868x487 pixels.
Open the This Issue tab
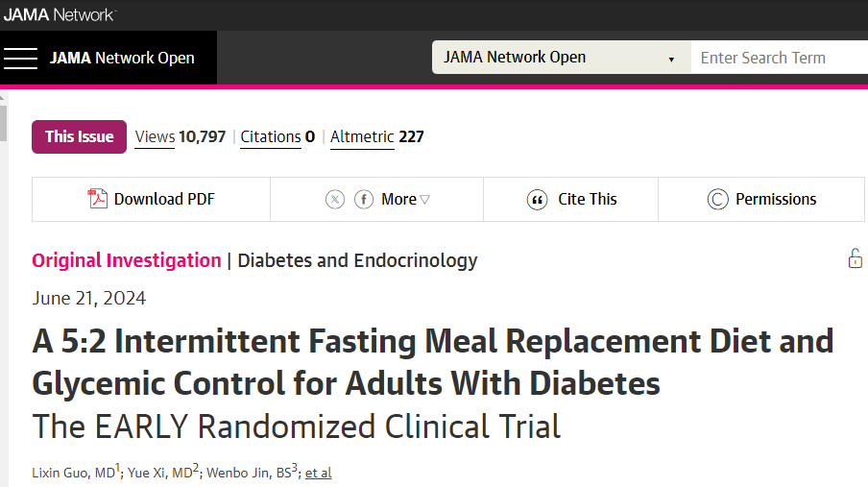point(79,136)
